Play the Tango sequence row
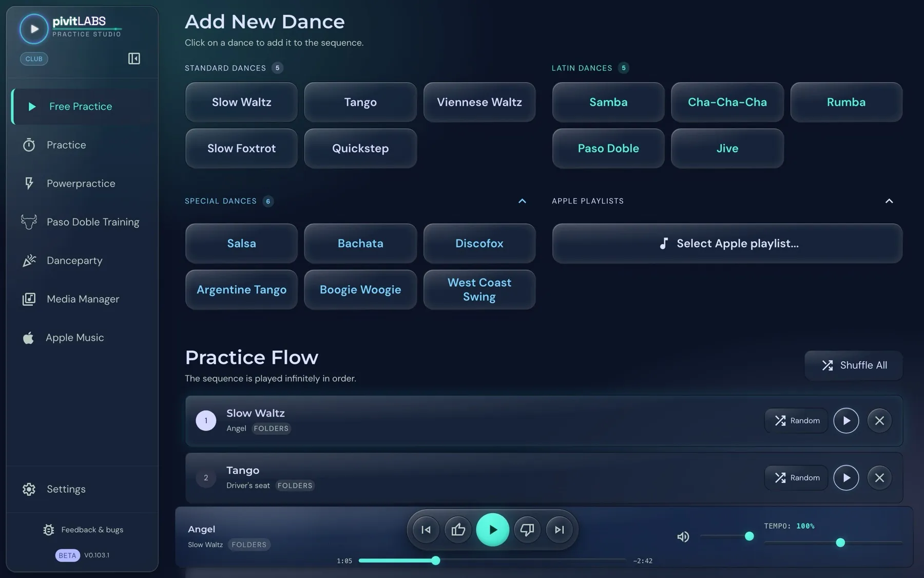This screenshot has height=578, width=924. point(846,478)
